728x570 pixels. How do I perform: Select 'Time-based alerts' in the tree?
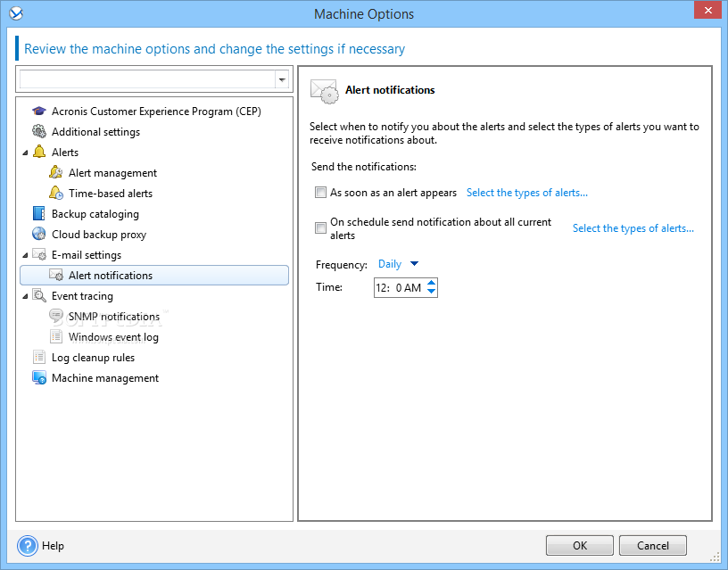(x=111, y=193)
